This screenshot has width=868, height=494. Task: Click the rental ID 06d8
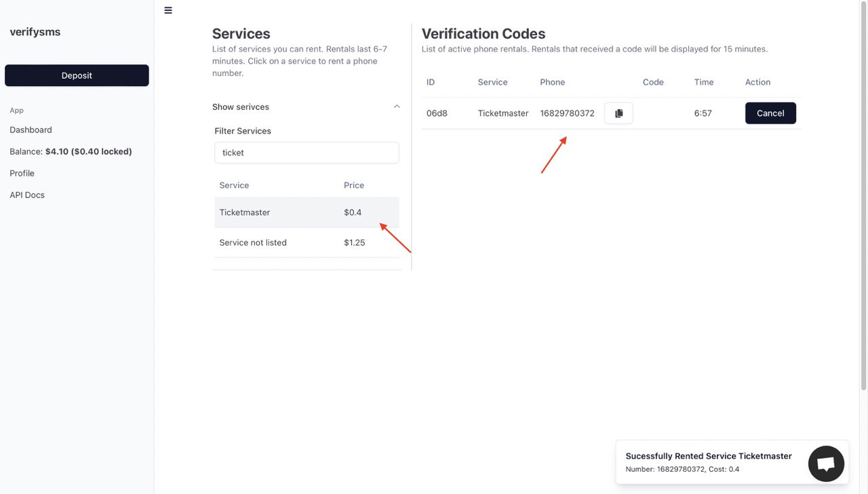tap(437, 113)
